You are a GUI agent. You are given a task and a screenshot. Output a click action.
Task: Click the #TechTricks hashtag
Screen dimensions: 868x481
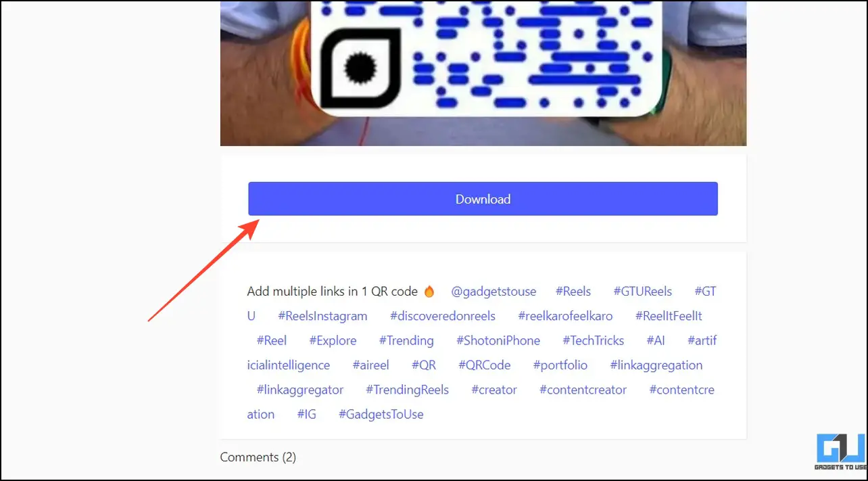(x=594, y=340)
